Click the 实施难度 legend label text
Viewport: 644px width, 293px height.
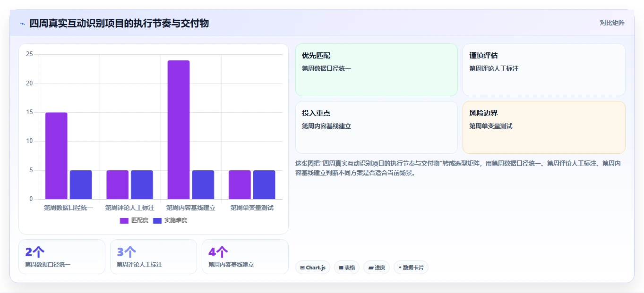[176, 220]
